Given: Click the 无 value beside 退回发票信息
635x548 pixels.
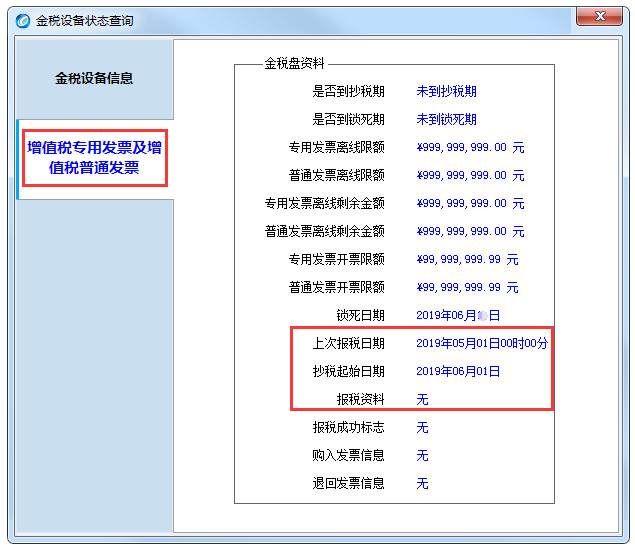Looking at the screenshot, I should coord(422,483).
